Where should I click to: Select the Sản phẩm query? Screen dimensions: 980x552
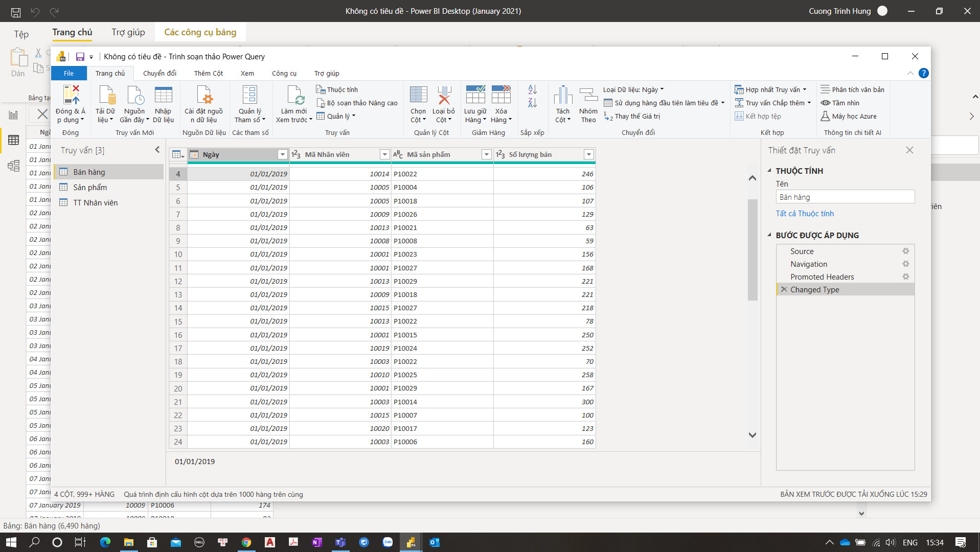point(108,187)
